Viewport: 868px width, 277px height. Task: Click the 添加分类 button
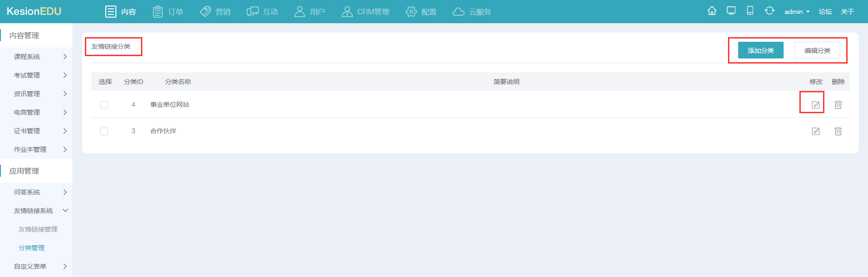(x=760, y=51)
